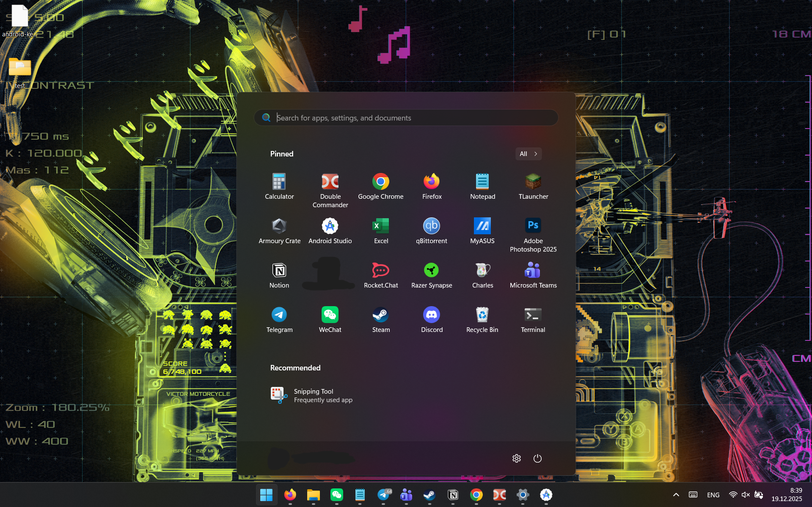
Task: Launch Telegram from pinned section
Action: click(279, 320)
